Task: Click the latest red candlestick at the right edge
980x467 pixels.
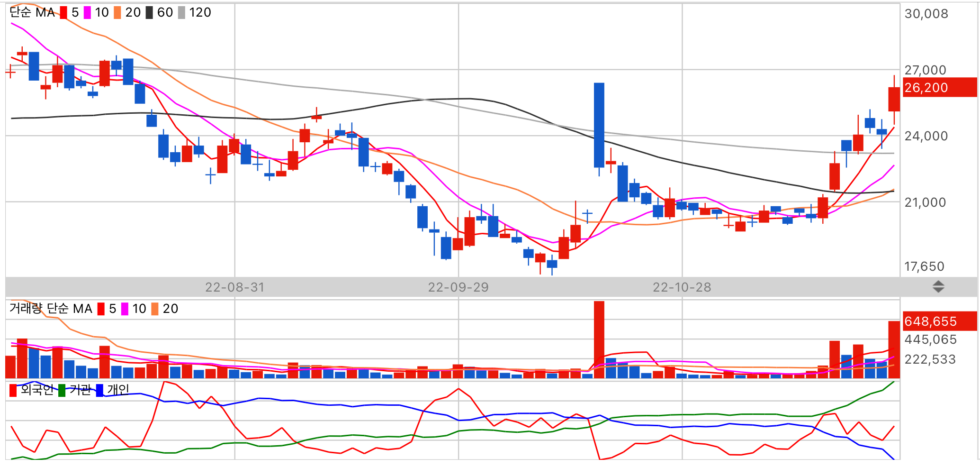Action: point(894,99)
